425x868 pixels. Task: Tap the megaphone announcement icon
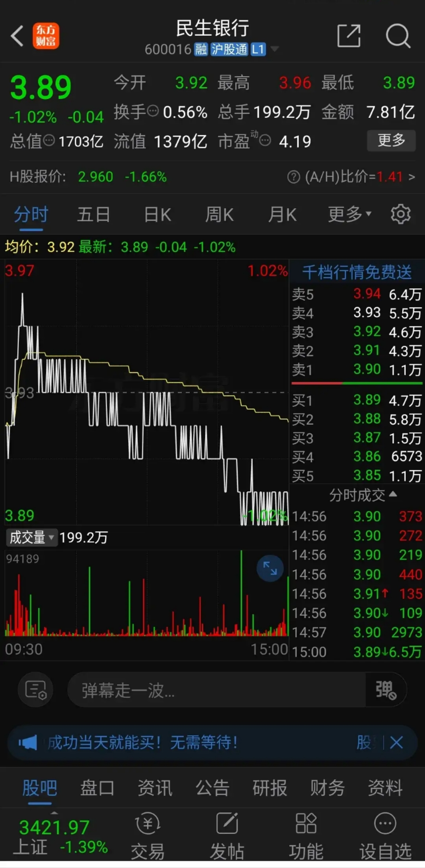pos(28,743)
